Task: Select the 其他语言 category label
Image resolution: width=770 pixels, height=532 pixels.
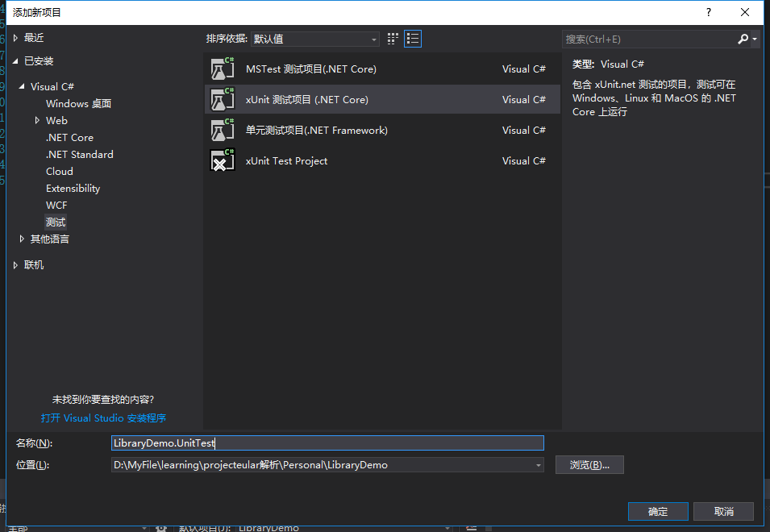Action: [50, 239]
